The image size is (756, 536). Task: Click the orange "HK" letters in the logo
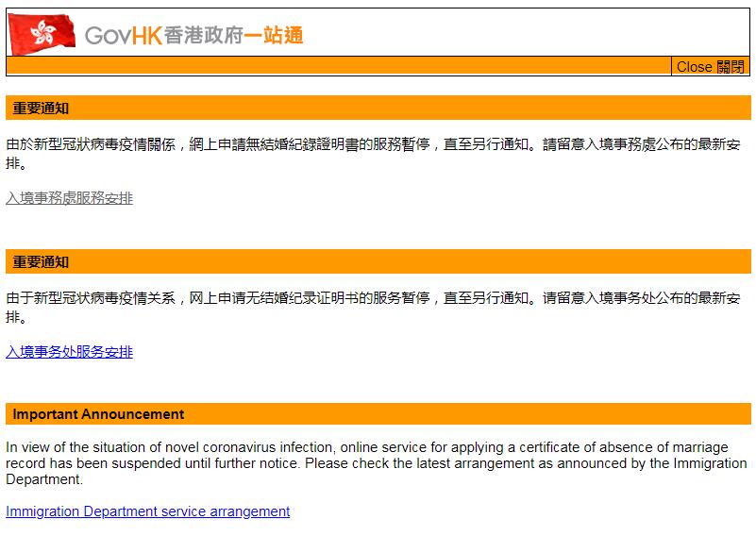tap(145, 36)
